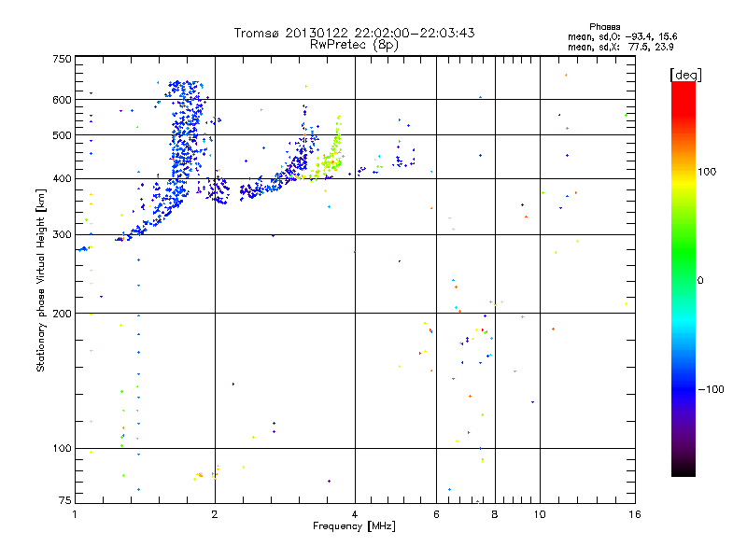The image size is (747, 560).
Task: Click the y-axis label '750'
Action: pyautogui.click(x=62, y=59)
